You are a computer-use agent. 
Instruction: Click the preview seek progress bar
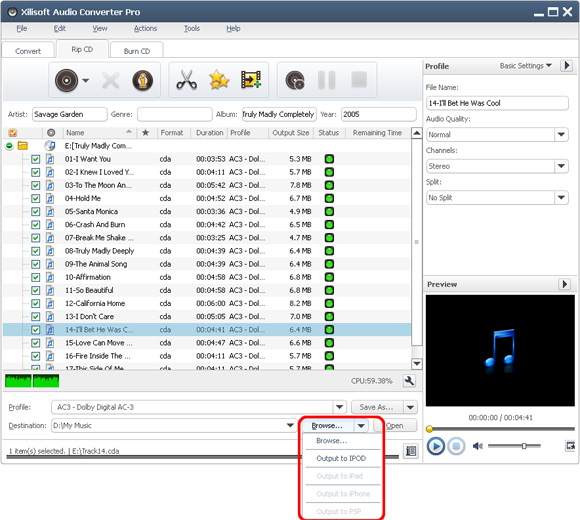click(x=500, y=429)
